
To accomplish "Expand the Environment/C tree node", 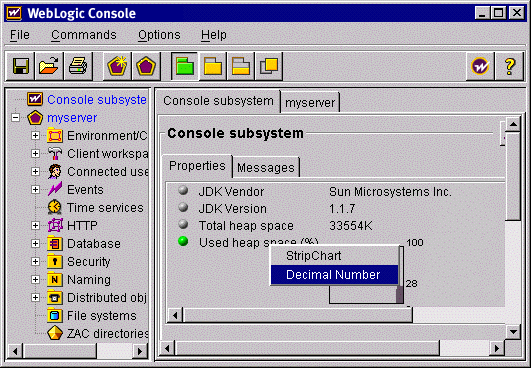I will pos(35,136).
